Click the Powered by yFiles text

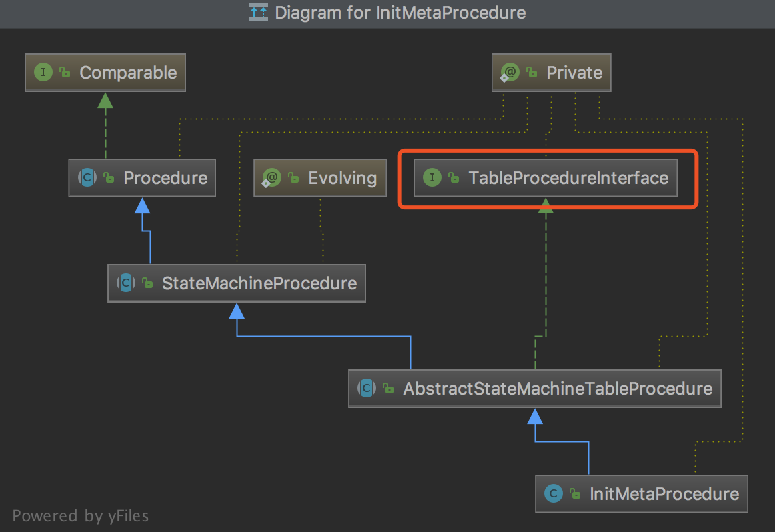pos(81,516)
